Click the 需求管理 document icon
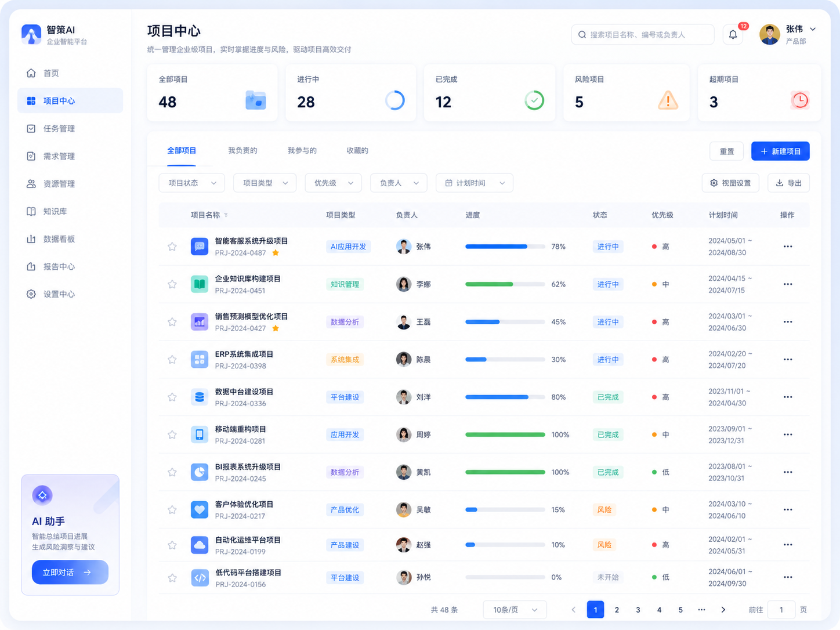Viewport: 840px width, 630px height. 31,156
